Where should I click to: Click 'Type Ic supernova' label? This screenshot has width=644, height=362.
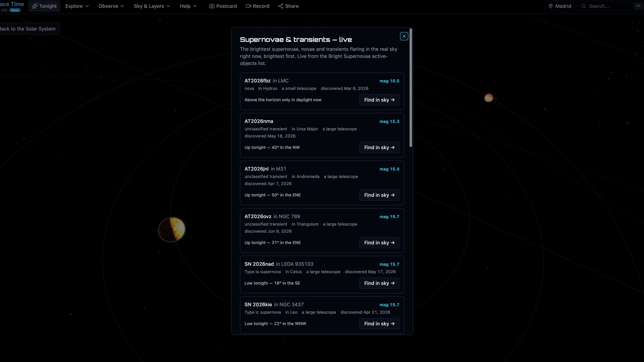pos(263,312)
